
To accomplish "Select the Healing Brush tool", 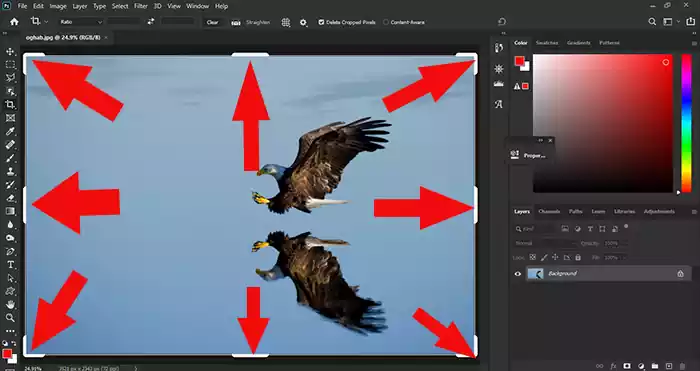I will pos(10,145).
